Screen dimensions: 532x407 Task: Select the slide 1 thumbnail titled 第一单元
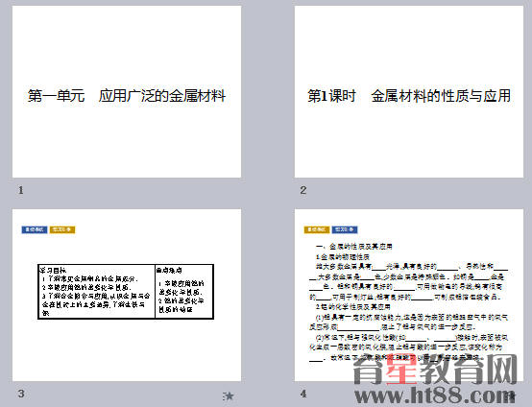click(x=127, y=91)
